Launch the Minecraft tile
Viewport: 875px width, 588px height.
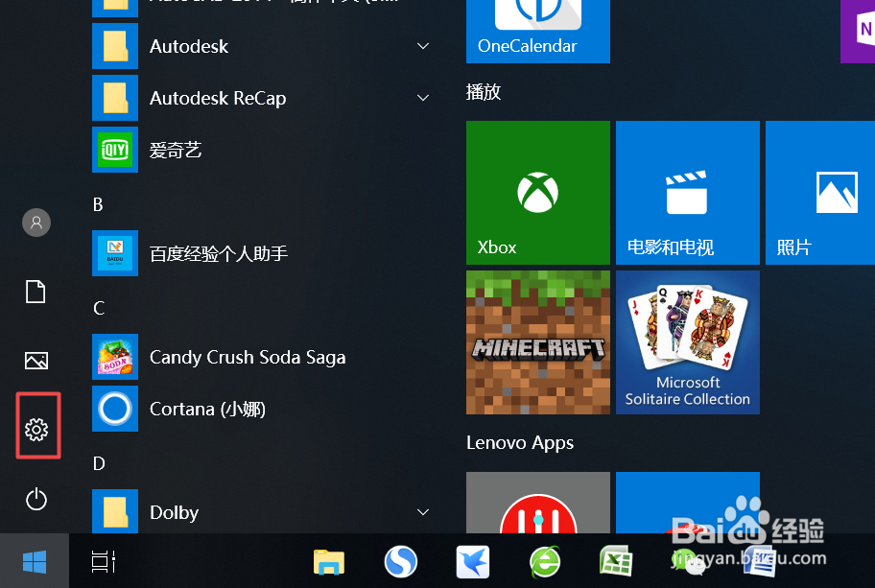pos(538,342)
